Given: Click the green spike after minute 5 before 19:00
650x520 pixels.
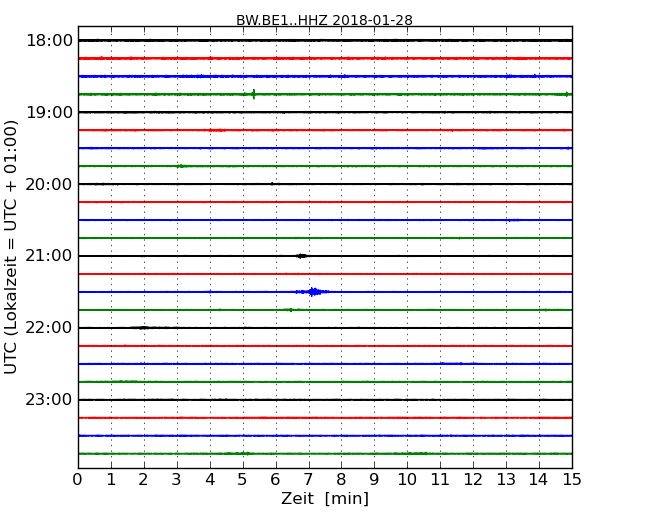Looking at the screenshot, I should [x=254, y=94].
